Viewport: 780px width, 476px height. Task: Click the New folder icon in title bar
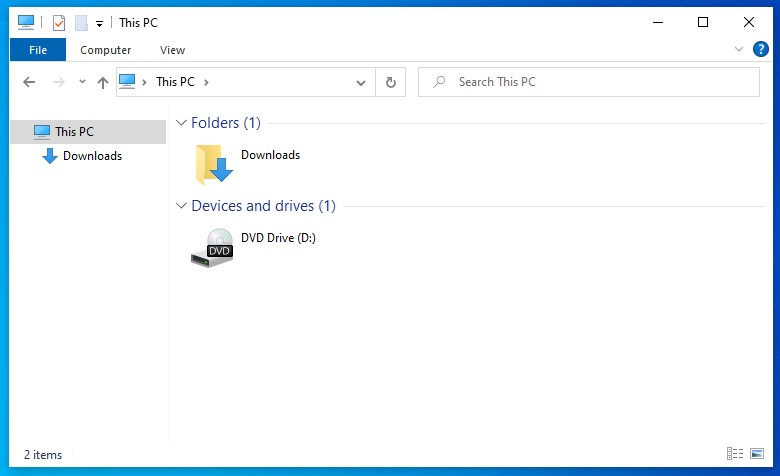[x=81, y=22]
